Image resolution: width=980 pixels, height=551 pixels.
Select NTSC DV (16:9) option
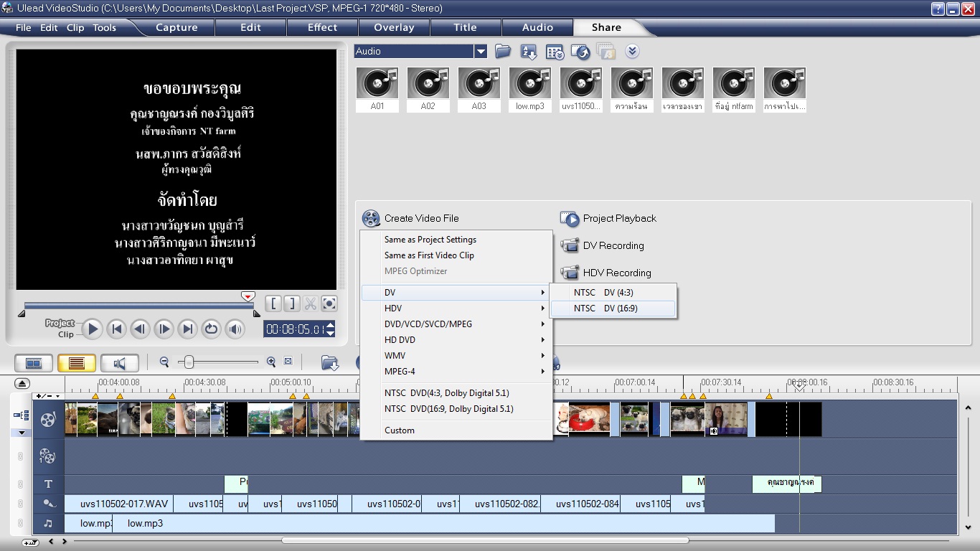coord(613,309)
